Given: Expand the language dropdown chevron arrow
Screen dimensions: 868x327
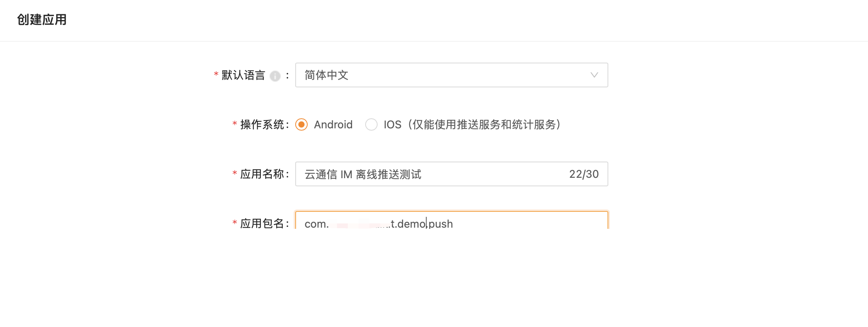Looking at the screenshot, I should pos(594,75).
